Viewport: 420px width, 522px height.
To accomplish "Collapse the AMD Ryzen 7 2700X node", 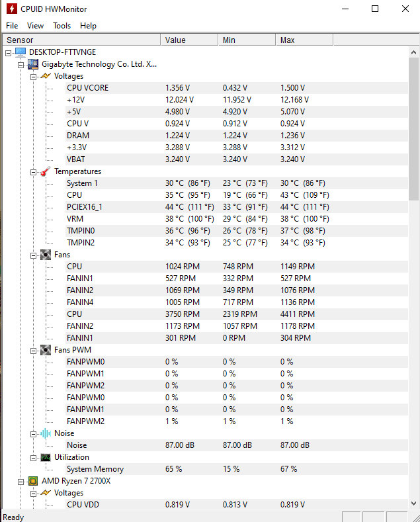I will [21, 482].
